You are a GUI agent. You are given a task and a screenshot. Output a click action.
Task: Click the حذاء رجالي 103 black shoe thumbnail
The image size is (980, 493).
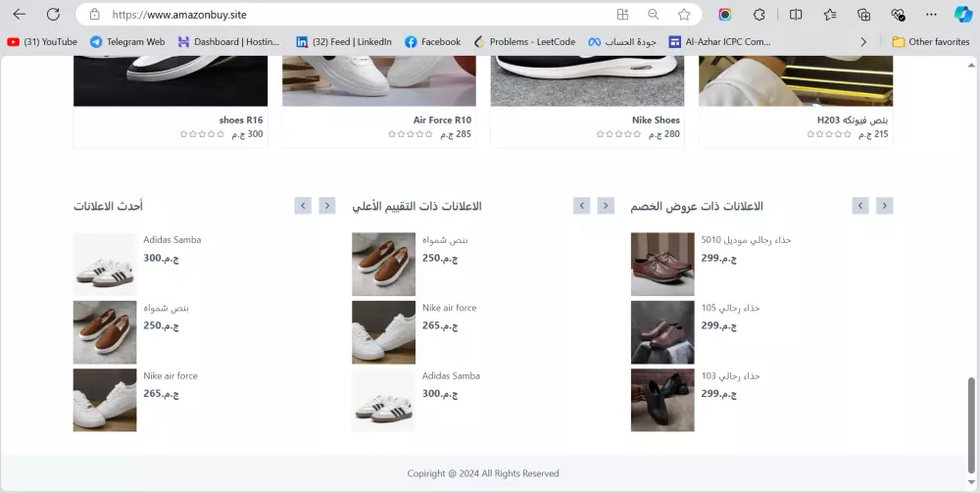pyautogui.click(x=662, y=400)
